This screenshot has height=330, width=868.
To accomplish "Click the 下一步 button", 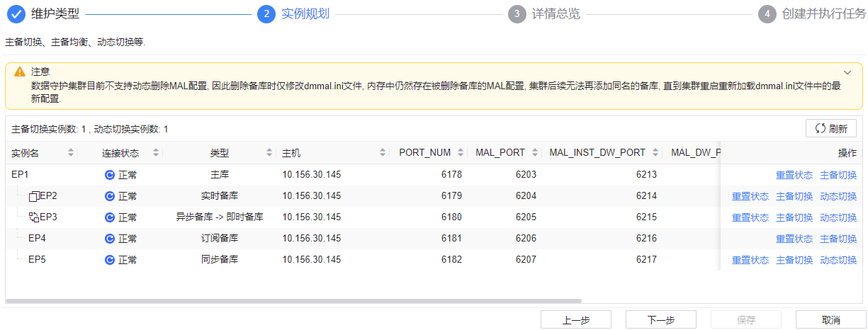I will point(660,319).
